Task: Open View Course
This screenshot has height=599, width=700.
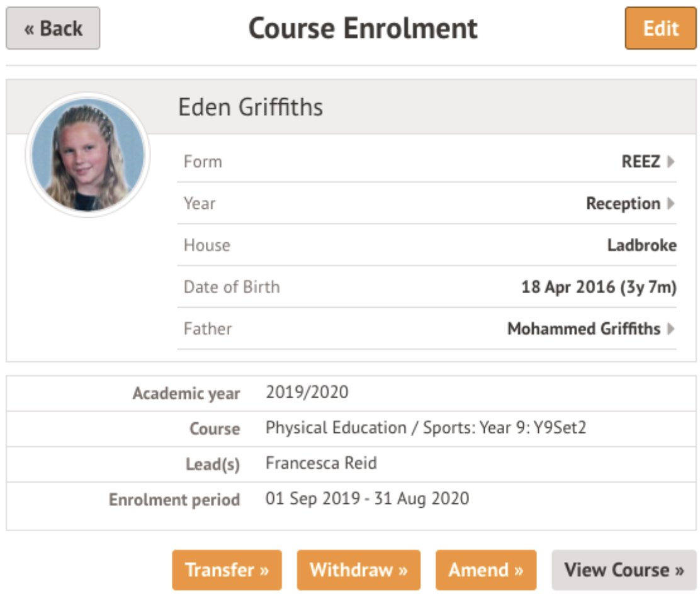Action: (624, 570)
